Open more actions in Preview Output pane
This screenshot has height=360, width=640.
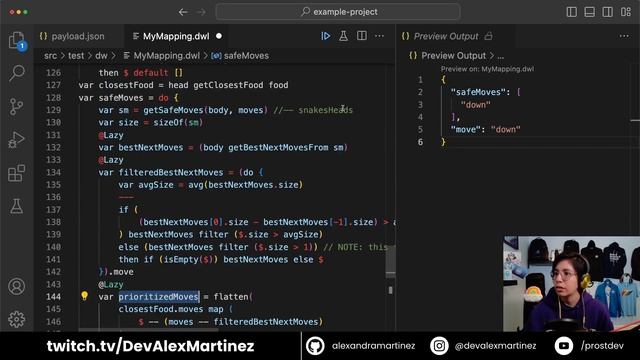pyautogui.click(x=624, y=36)
